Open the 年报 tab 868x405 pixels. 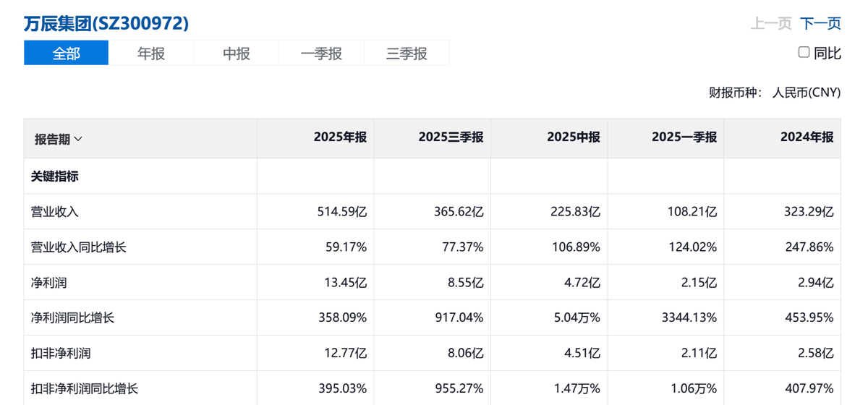pyautogui.click(x=151, y=54)
